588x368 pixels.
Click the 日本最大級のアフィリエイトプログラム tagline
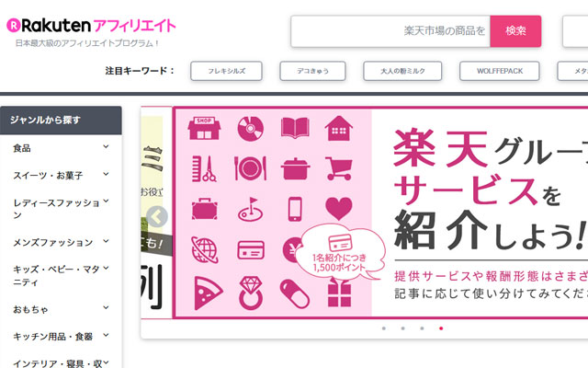(x=87, y=43)
